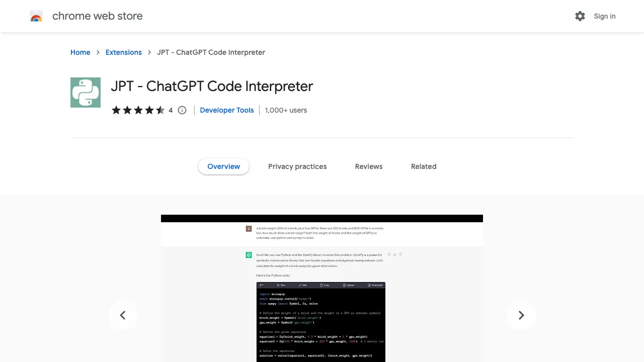The height and width of the screenshot is (362, 644).
Task: Click the Python extension logo icon
Action: (86, 93)
